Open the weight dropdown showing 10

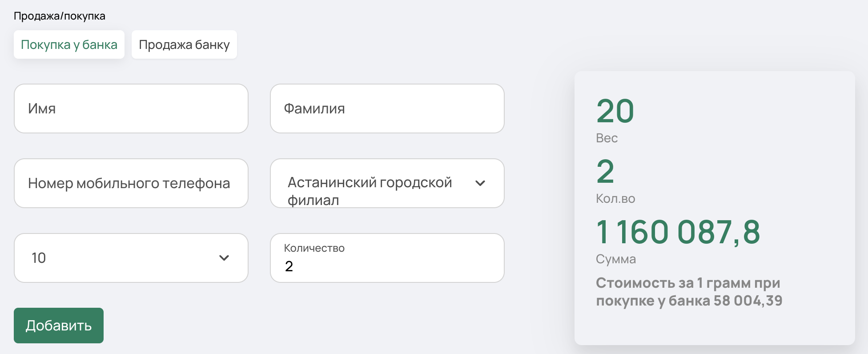pyautogui.click(x=131, y=258)
